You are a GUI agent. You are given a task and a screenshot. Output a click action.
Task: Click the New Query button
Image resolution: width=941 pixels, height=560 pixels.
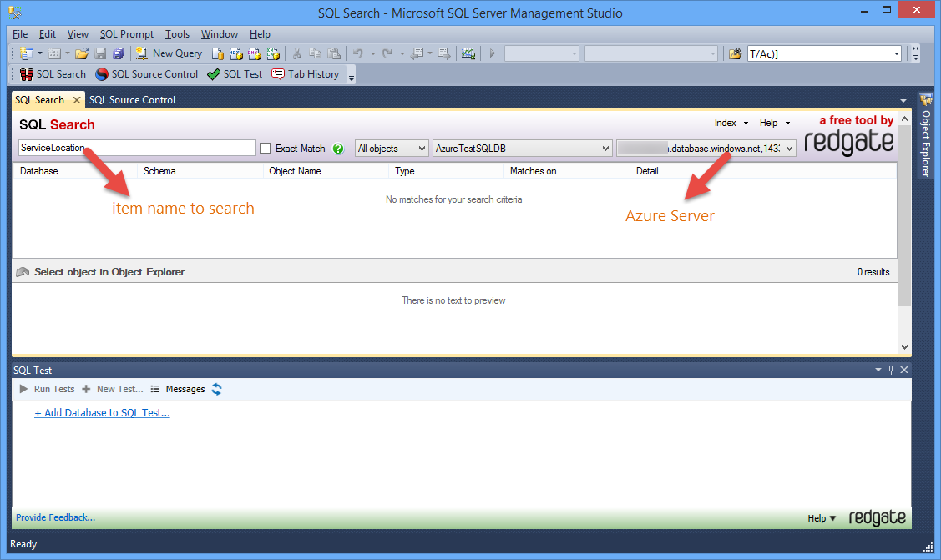[169, 53]
